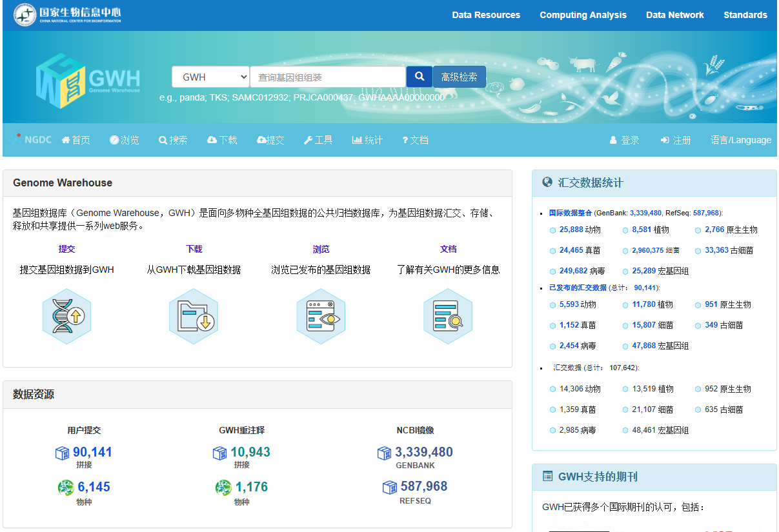Click the purple 文档 heading link
The image size is (779, 532).
(448, 249)
